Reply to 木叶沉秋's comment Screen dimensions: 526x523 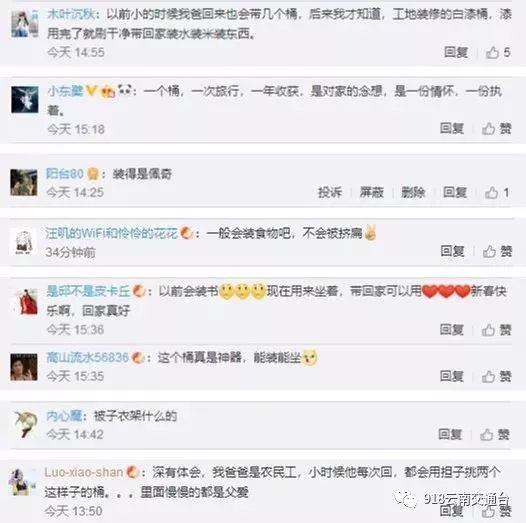456,52
